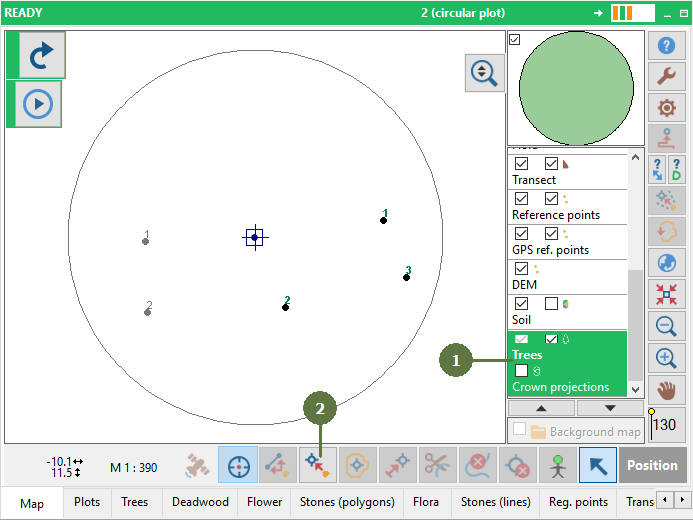693x520 pixels.
Task: Click layer list scroll up arrow
Action: pos(636,157)
